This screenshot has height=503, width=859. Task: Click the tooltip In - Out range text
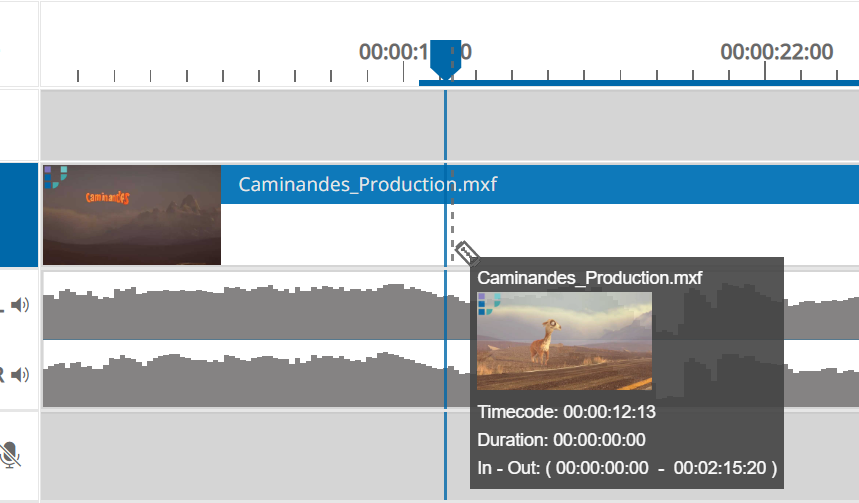click(x=627, y=467)
